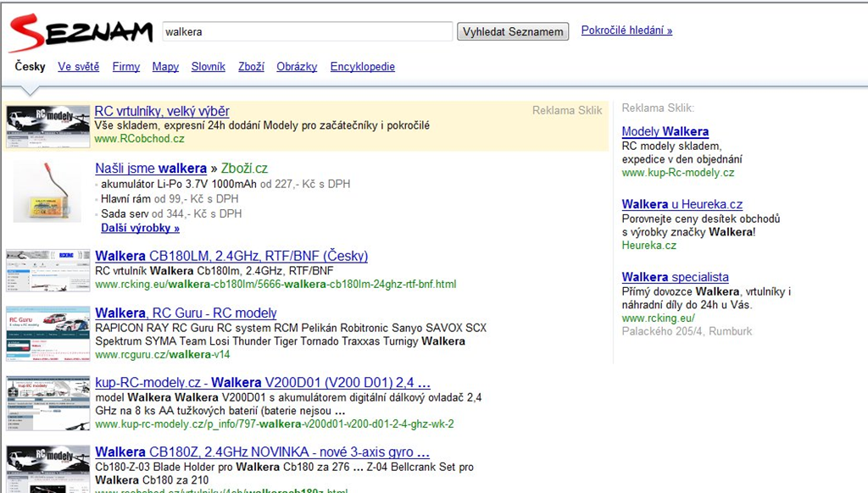Switch to the Ve světě tab
868x493 pixels.
(x=79, y=66)
